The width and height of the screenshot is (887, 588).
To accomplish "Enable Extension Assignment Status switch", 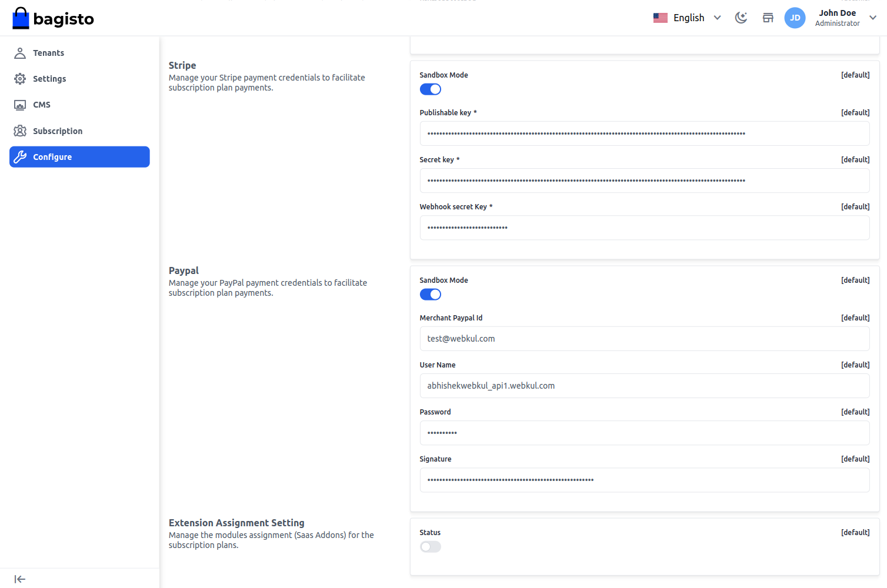I will coord(431,547).
